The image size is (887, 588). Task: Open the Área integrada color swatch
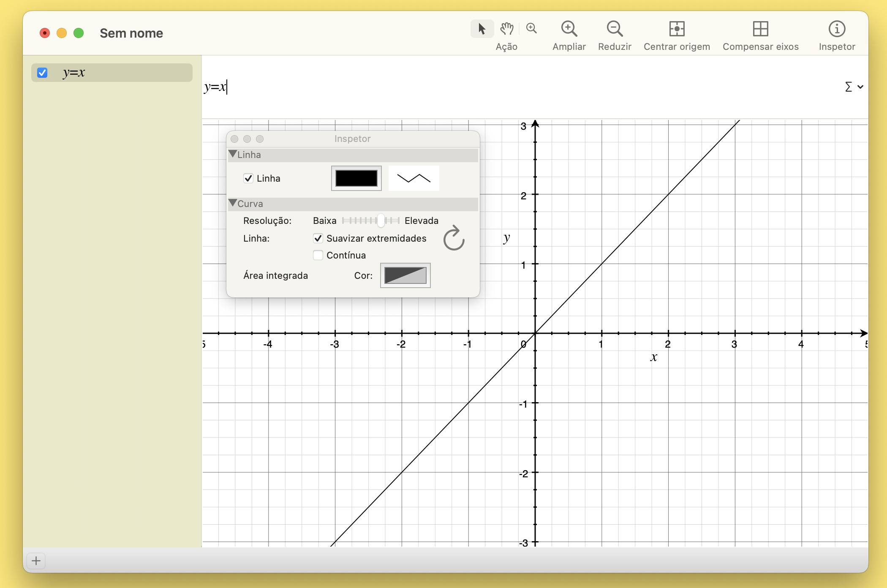405,275
